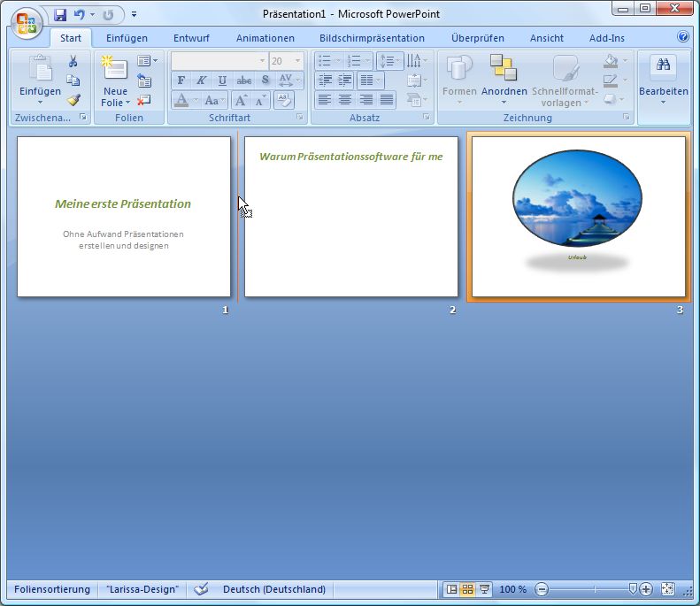Click the shape outline pen icon
Viewport: 700px width, 606px height.
[x=610, y=81]
